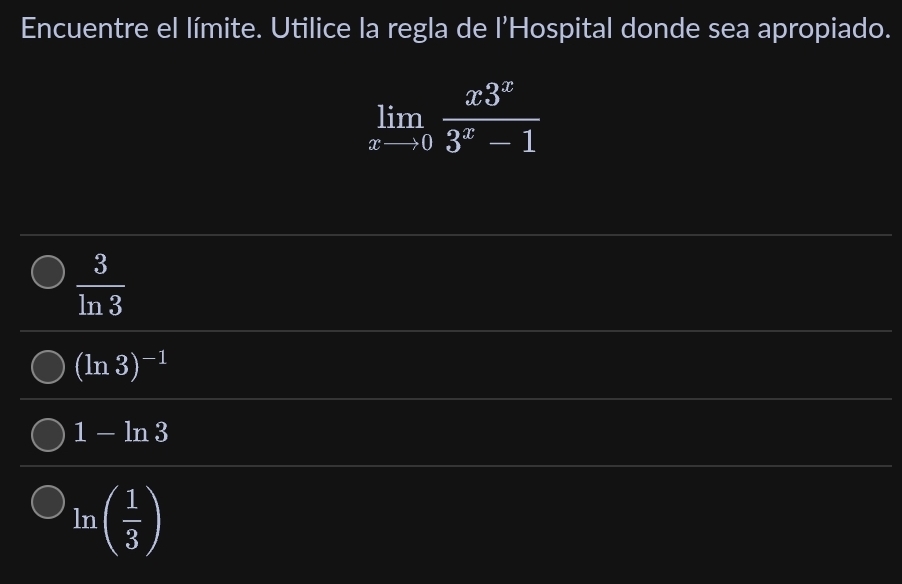The width and height of the screenshot is (902, 584).
Task: Click the answer text 3 over ln 3
Action: tap(100, 284)
